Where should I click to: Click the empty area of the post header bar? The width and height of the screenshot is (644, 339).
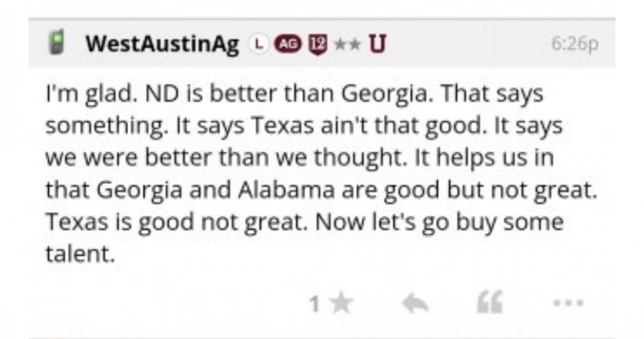[x=464, y=44]
